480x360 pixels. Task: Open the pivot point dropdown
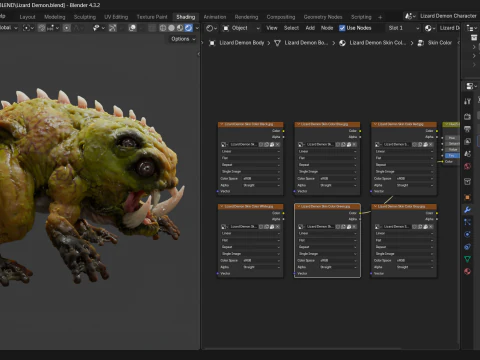click(x=28, y=28)
